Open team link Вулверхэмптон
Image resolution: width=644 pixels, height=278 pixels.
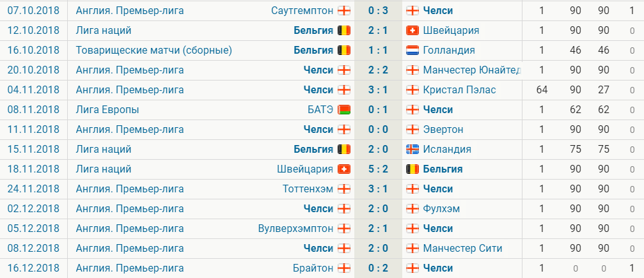coord(295,228)
